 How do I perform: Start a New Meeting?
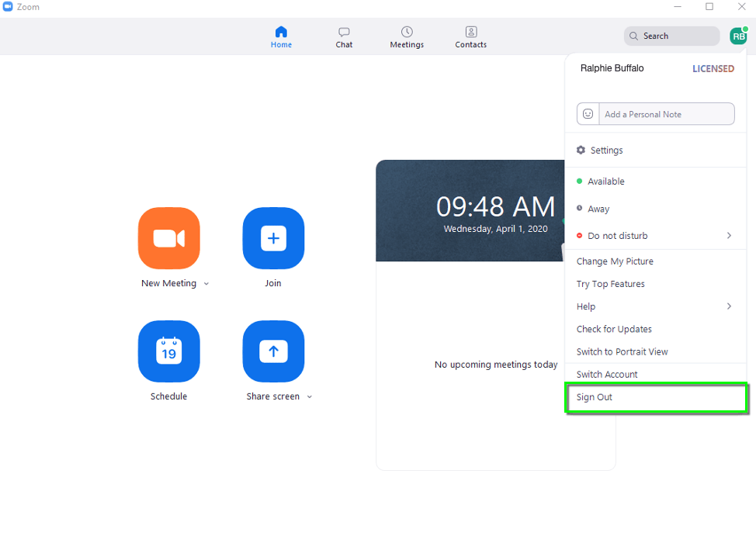point(168,238)
